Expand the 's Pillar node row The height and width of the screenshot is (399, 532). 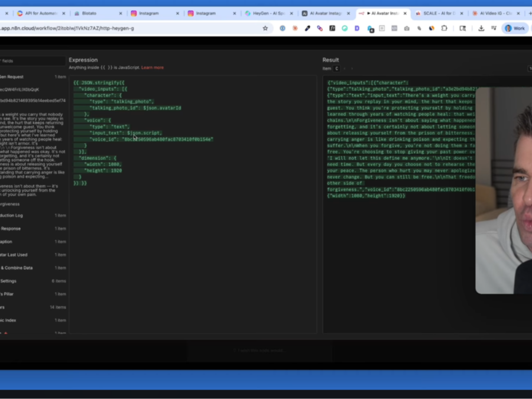point(33,294)
